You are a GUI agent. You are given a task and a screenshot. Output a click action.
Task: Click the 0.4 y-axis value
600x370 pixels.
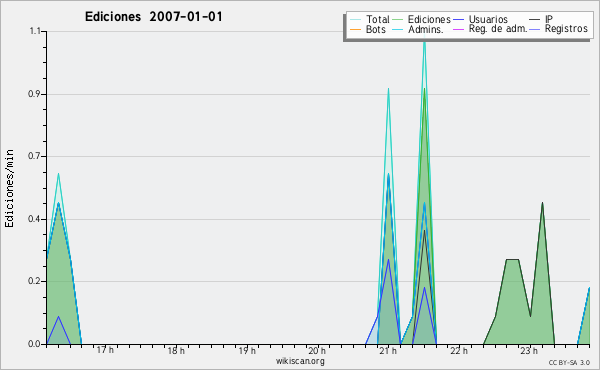(x=34, y=219)
